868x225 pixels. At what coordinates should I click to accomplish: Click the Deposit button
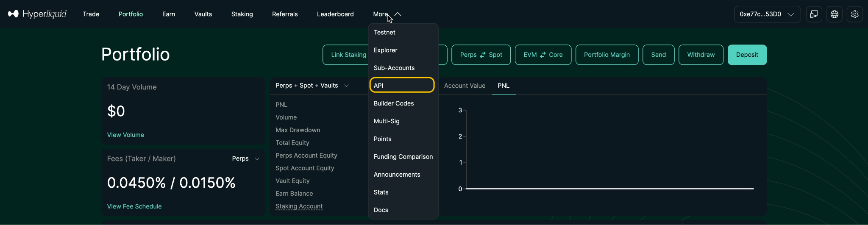(747, 55)
